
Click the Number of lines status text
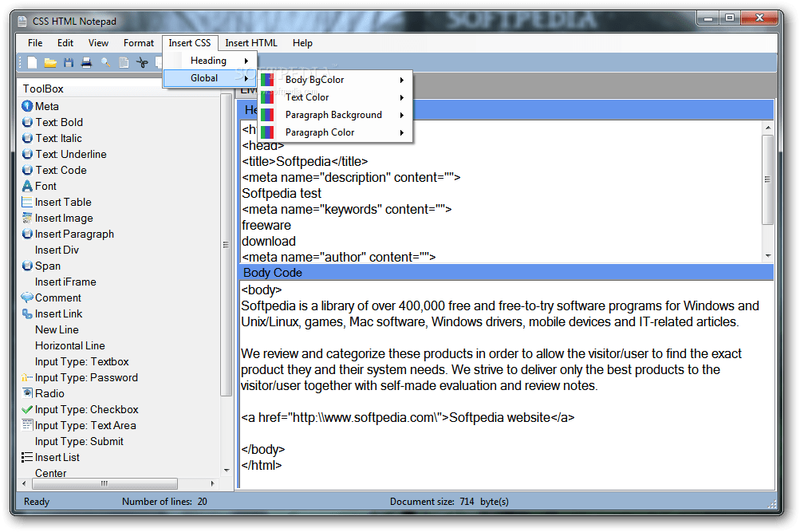164,502
